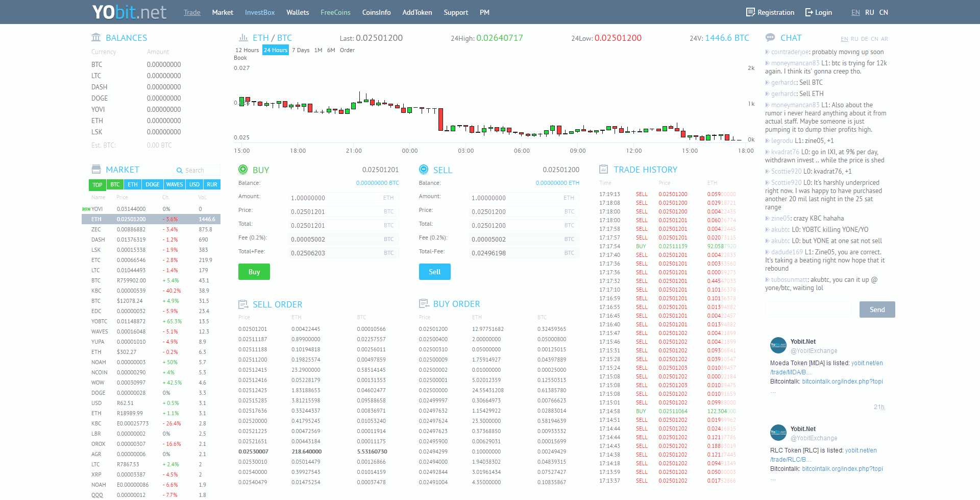The image size is (980, 500).
Task: Open InvestBox page
Action: [x=260, y=12]
